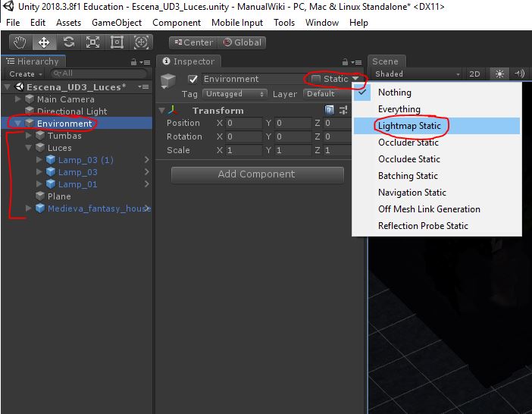Open the Inspector panel options menu

(x=357, y=62)
